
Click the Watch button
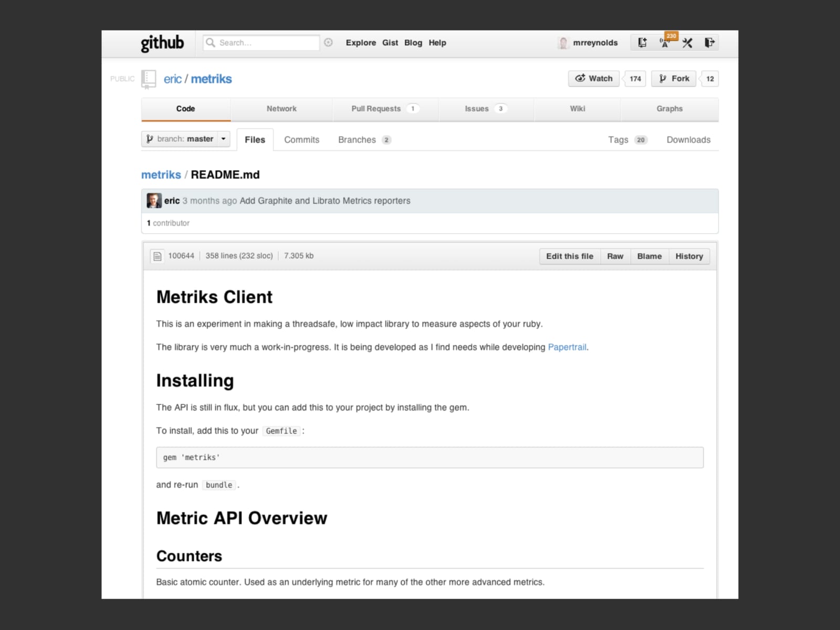pos(594,78)
